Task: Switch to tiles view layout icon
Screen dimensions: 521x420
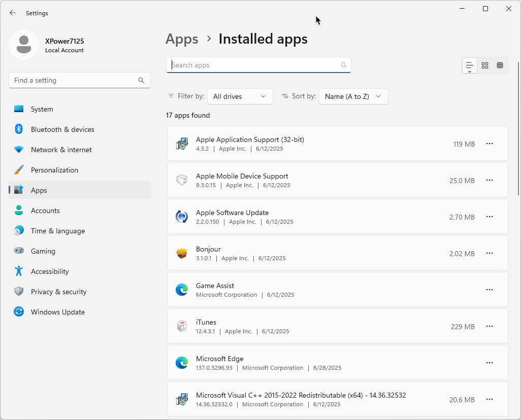Action: click(500, 65)
